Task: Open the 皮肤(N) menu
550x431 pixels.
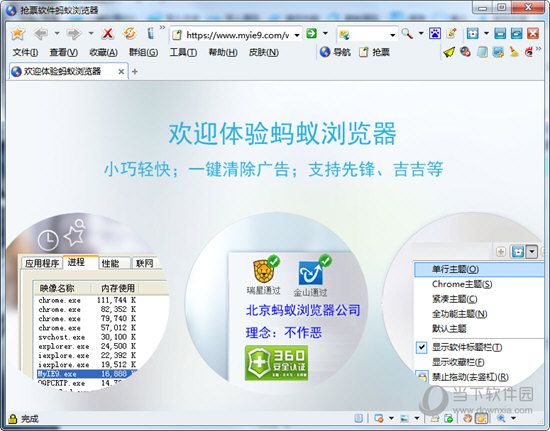Action: pyautogui.click(x=263, y=52)
